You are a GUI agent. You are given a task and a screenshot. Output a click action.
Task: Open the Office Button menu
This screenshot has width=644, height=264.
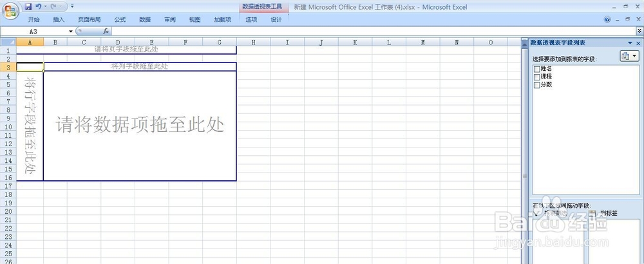(11, 11)
